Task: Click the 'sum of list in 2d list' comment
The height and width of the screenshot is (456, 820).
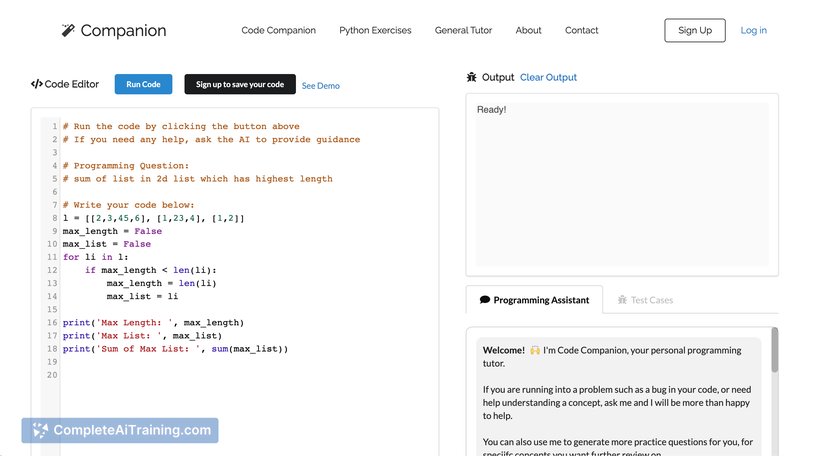Action: [198, 179]
